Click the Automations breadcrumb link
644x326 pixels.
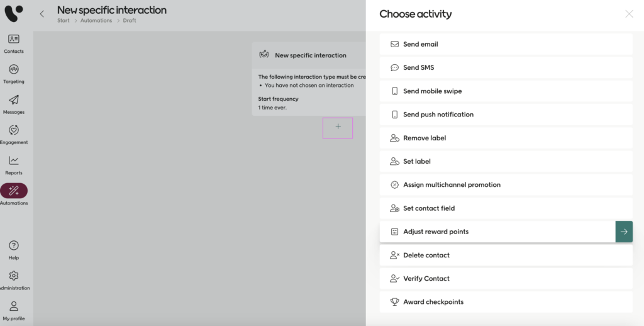tap(96, 21)
